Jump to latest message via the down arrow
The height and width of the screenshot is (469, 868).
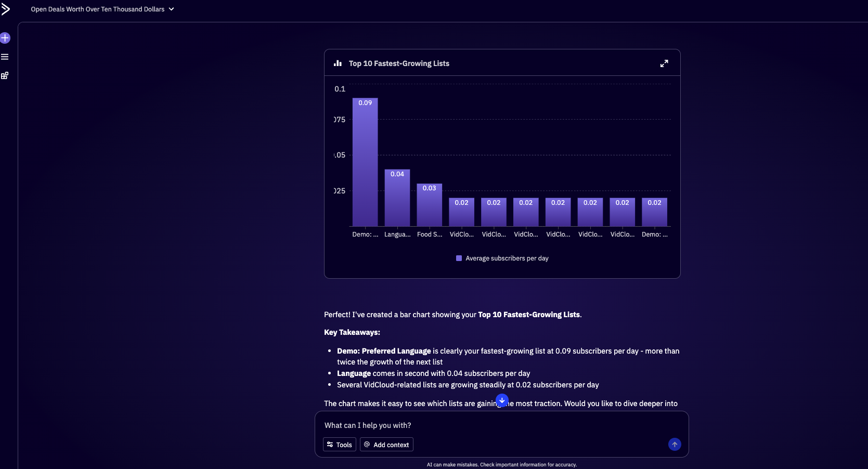[501, 400]
